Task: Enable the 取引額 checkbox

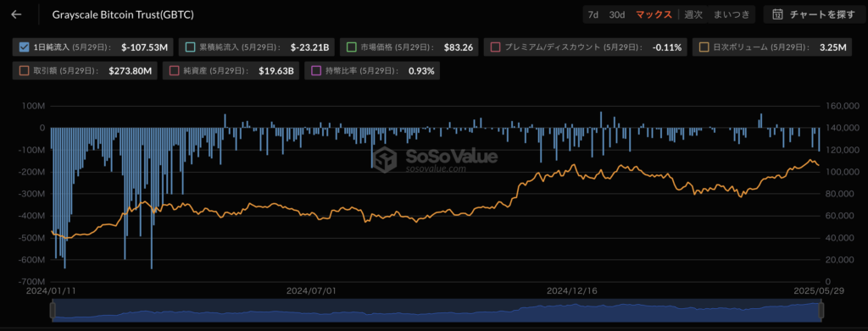Action: click(x=23, y=71)
